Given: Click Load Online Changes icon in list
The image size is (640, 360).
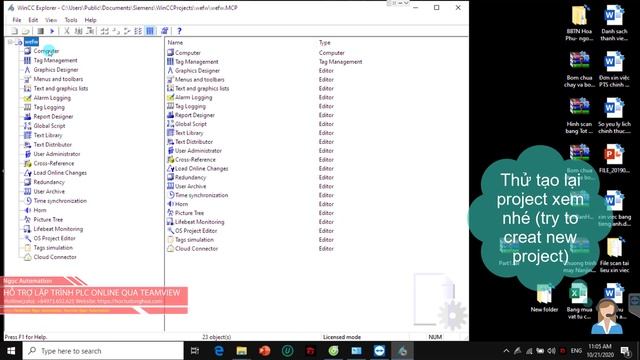Looking at the screenshot, I should 171,169.
